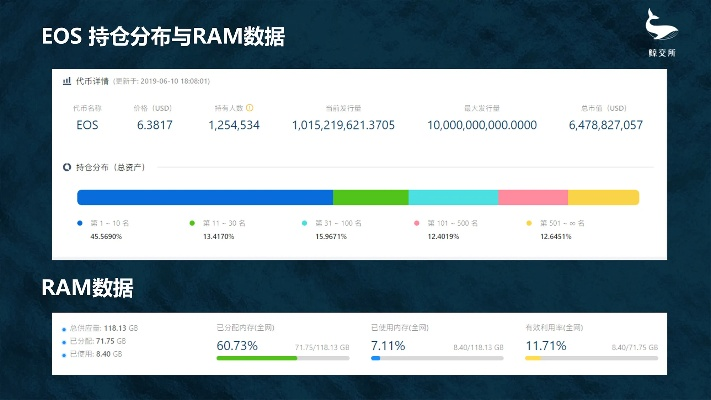Click the cyan legend dot for 第 31 ~ 100 名
This screenshot has width=711, height=400.
click(x=304, y=223)
